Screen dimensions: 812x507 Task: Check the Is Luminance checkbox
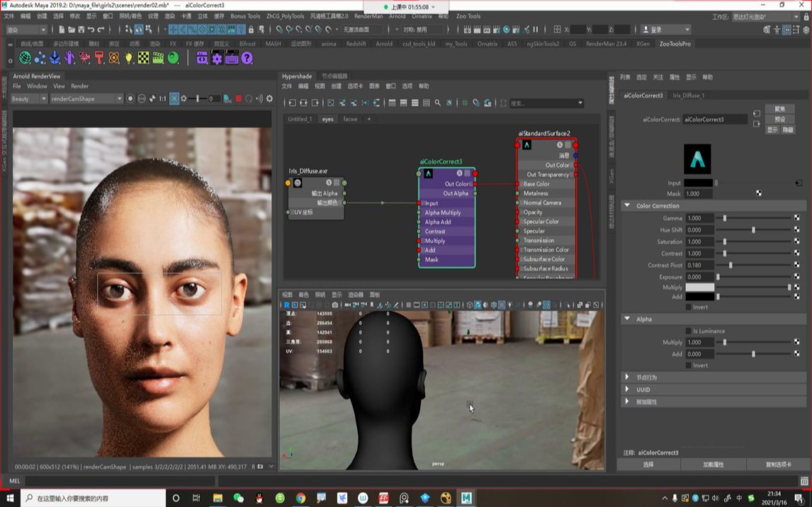[x=689, y=331]
